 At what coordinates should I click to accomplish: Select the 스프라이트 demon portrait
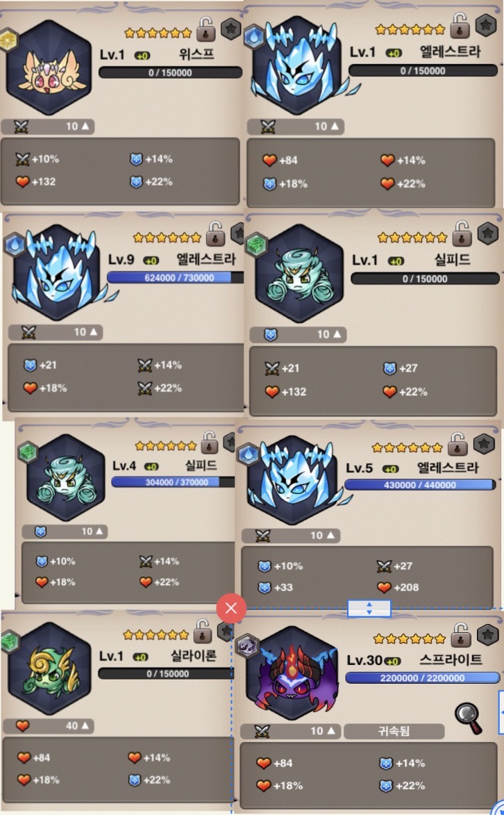292,674
